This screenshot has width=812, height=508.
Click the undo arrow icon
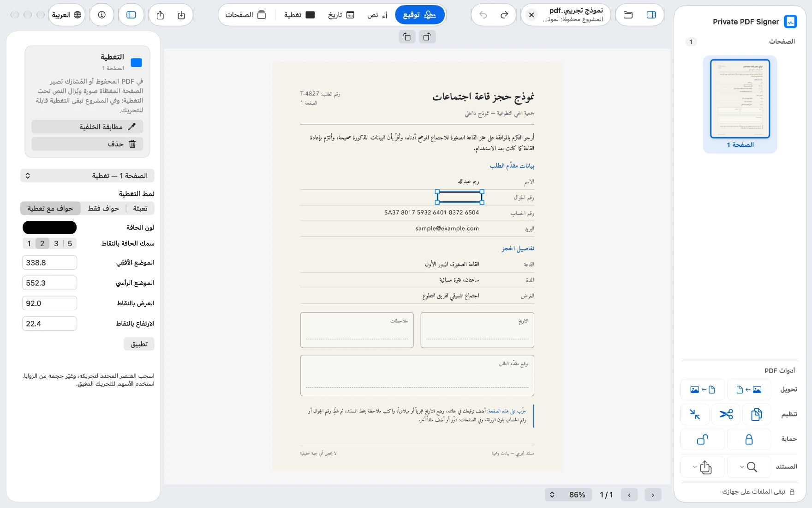(483, 15)
